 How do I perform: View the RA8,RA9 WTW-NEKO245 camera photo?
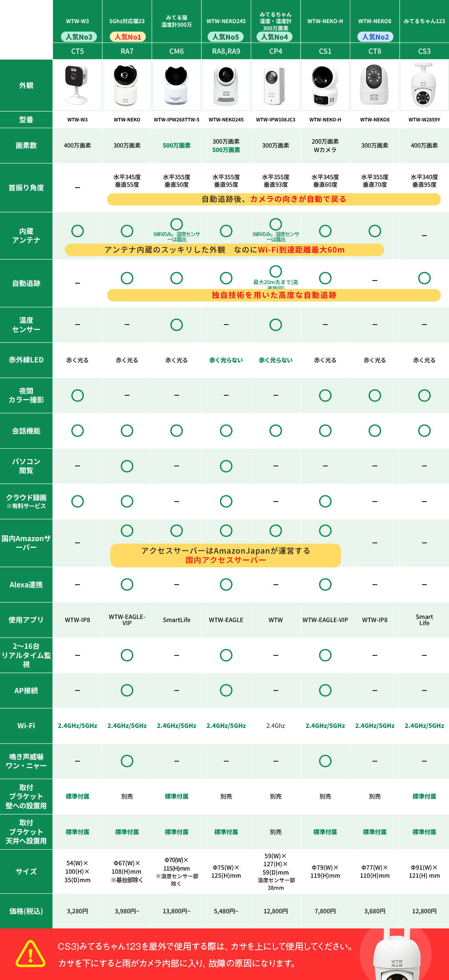[226, 85]
